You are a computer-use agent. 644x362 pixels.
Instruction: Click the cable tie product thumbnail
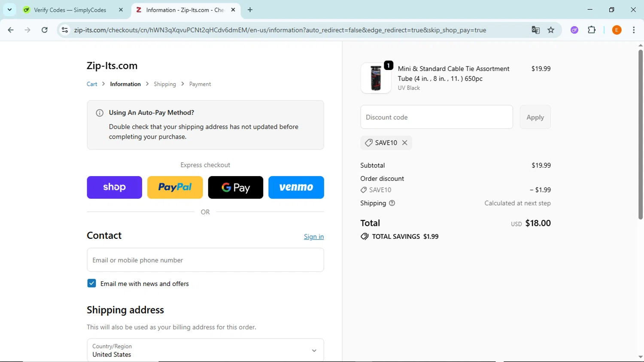(376, 78)
